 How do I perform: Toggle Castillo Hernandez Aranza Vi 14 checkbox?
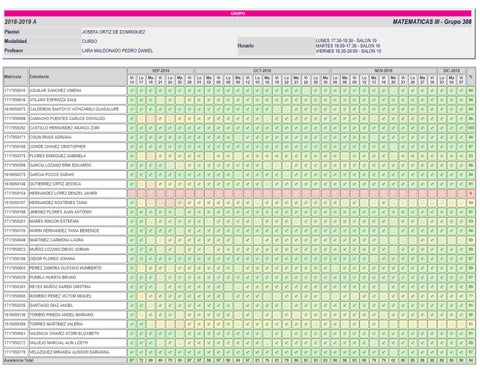(132, 128)
